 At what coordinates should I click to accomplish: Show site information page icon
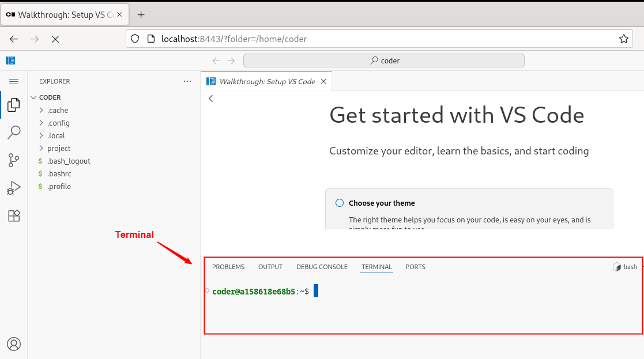click(x=150, y=39)
